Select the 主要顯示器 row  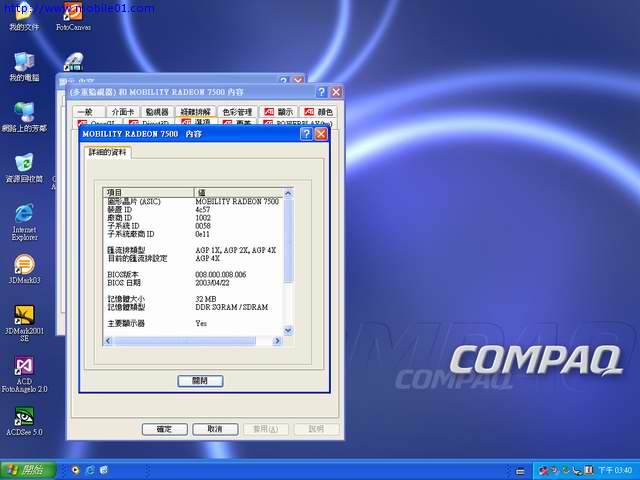pos(193,324)
